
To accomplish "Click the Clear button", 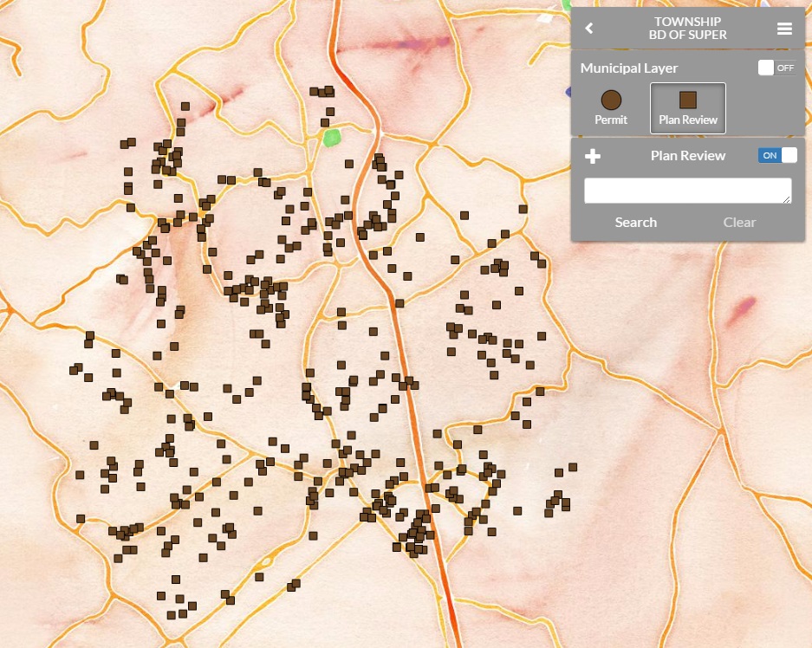I will (x=739, y=222).
